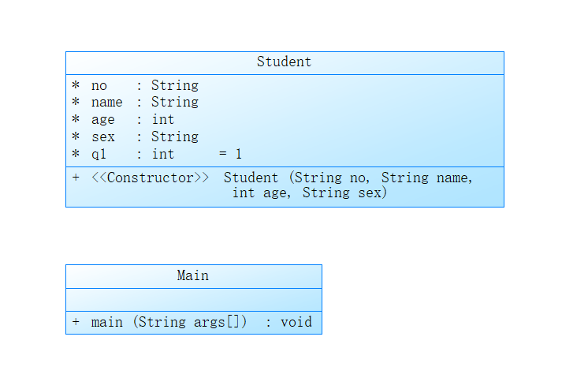Screen dimensions: 588x389
Task: Click the empty attributes compartment of Main
Action: click(x=193, y=300)
